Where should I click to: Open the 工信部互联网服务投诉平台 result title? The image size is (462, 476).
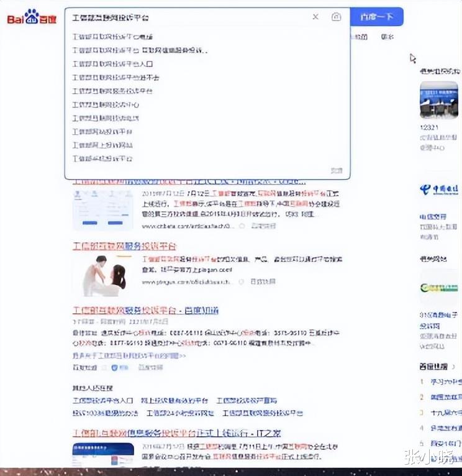pos(124,246)
